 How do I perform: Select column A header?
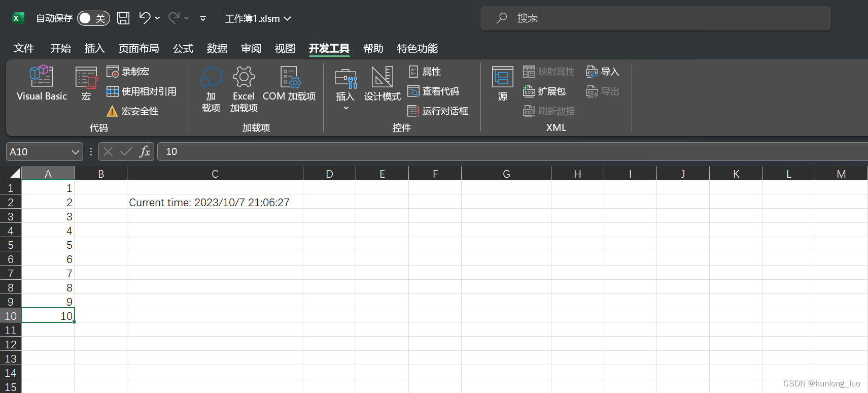click(x=48, y=174)
